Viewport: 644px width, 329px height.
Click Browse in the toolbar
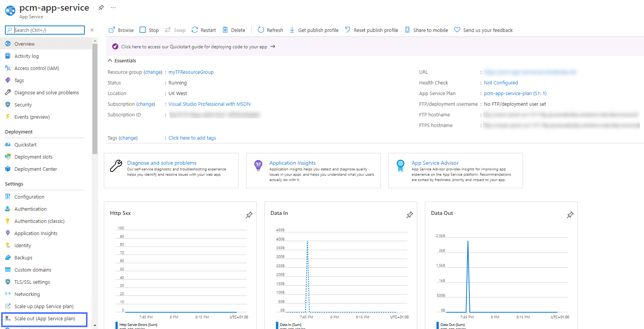point(121,30)
